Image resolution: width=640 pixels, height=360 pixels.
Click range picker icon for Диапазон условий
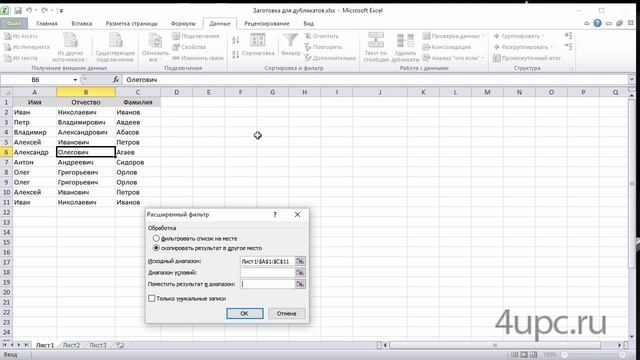[300, 272]
